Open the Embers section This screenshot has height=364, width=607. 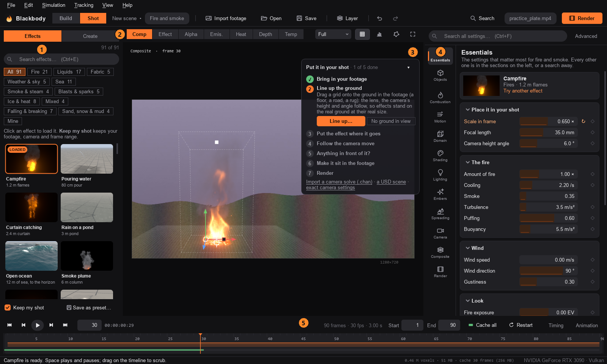[440, 194]
